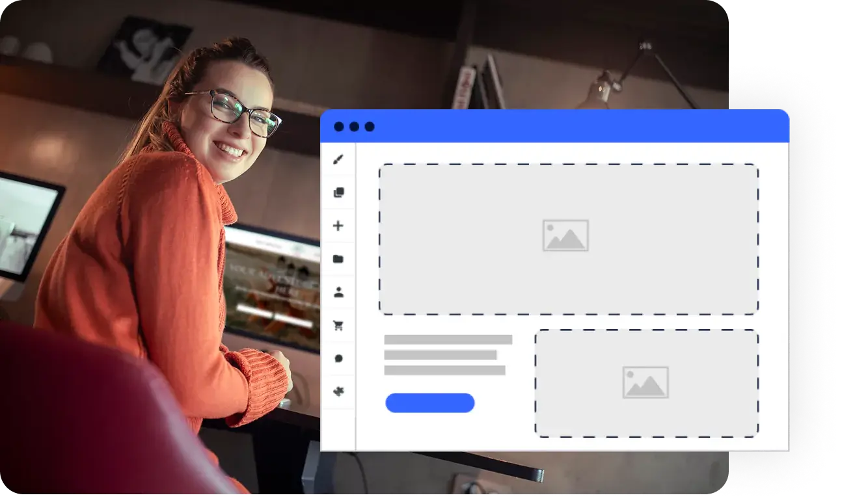842x504 pixels.
Task: Click the first dot in the blue title bar
Action: pos(339,127)
